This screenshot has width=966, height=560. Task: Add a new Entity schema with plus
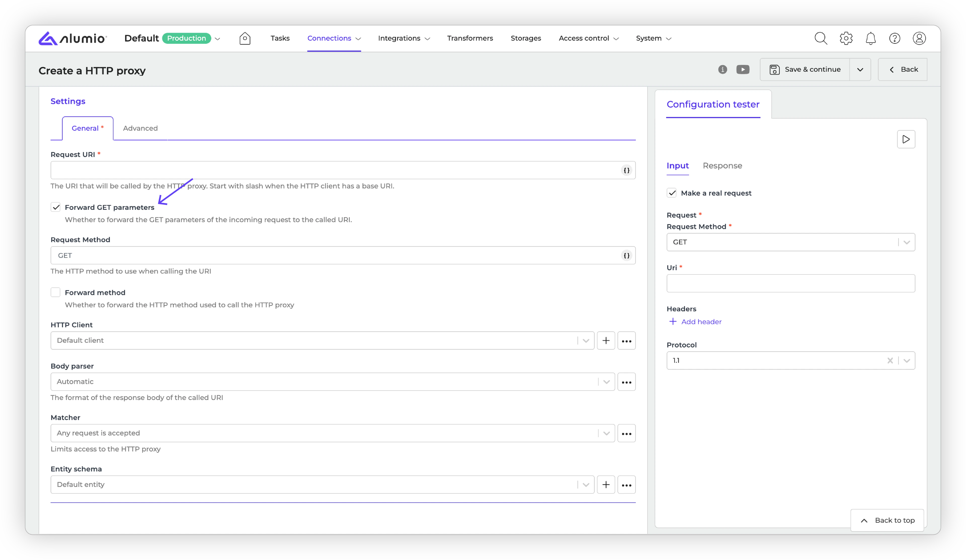pyautogui.click(x=606, y=485)
